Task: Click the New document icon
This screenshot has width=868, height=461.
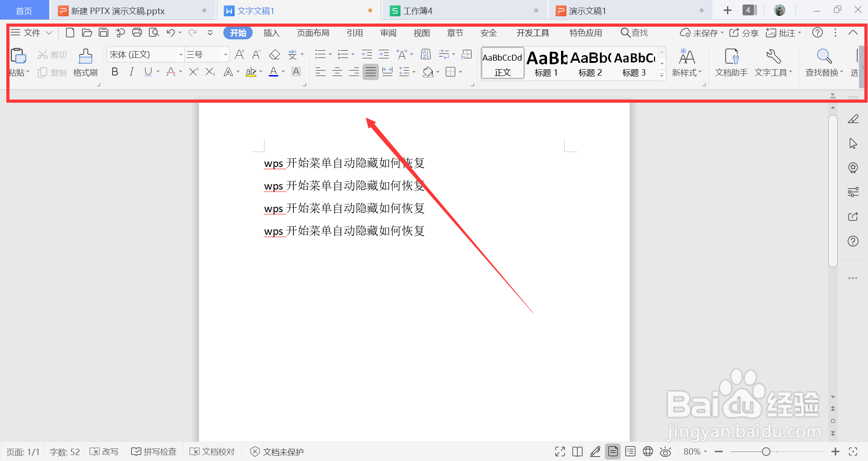Action: (x=70, y=33)
